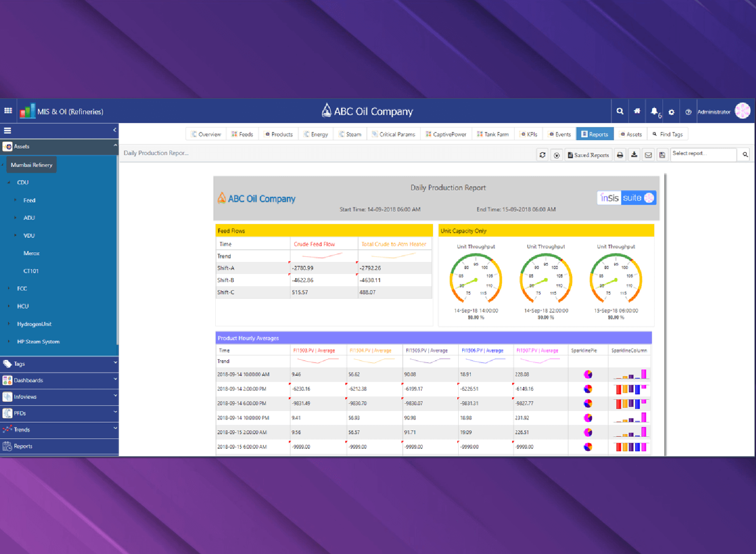
Task: Email the report via envelope icon
Action: point(648,155)
